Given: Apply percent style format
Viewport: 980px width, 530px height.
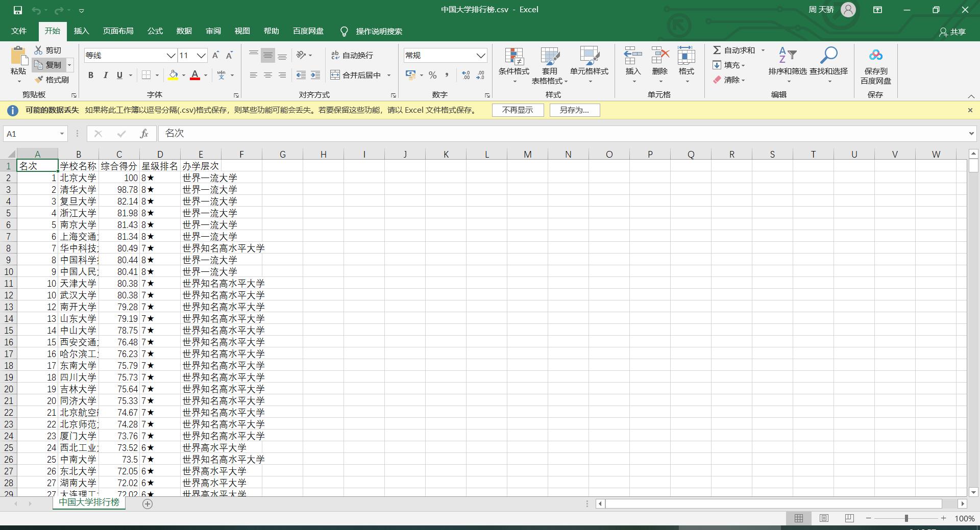Looking at the screenshot, I should pos(433,75).
